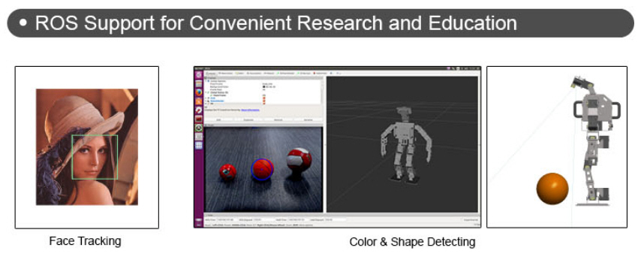Open the More Information link in Displays
Screen dimensions: 644x275
point(250,110)
